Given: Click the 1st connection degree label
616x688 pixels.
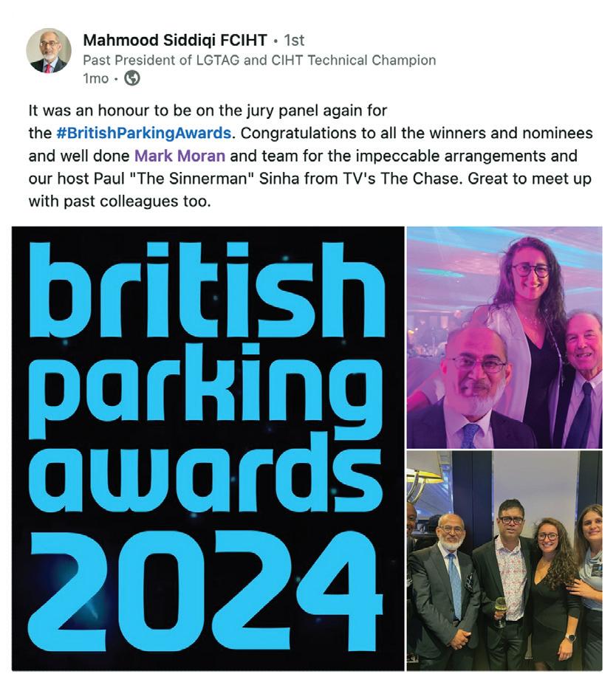Looking at the screenshot, I should [294, 41].
